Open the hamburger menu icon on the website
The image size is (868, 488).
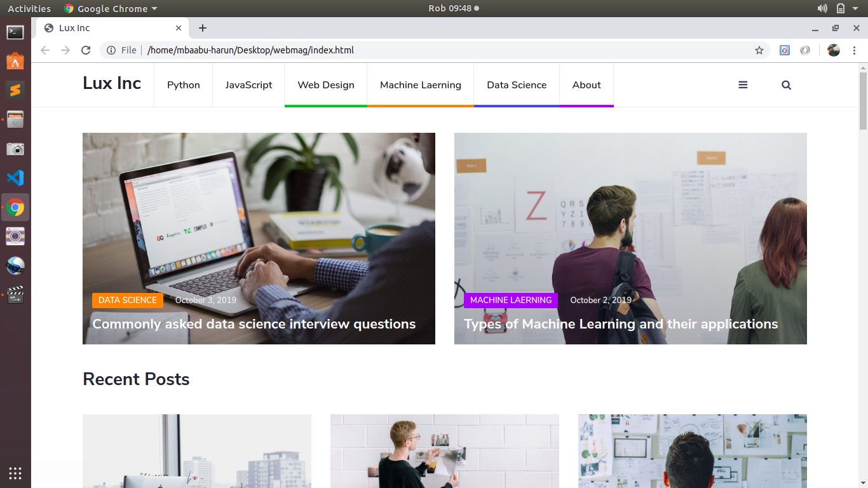pos(743,85)
